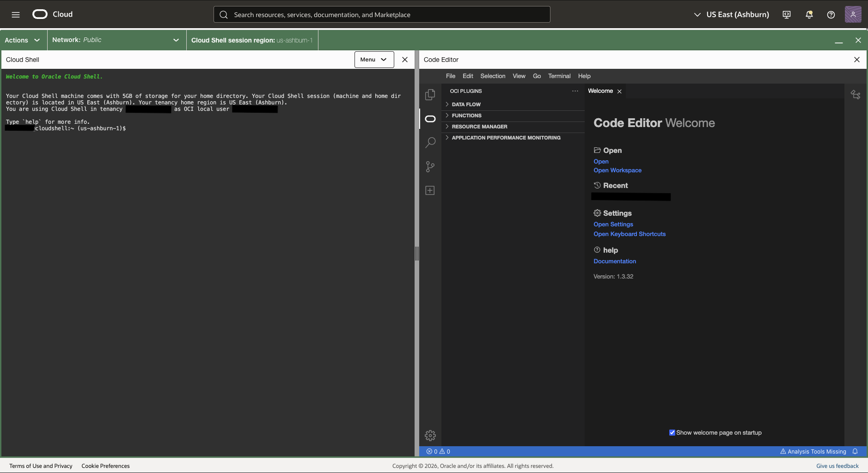Click the Open link on Welcome page

pyautogui.click(x=601, y=162)
